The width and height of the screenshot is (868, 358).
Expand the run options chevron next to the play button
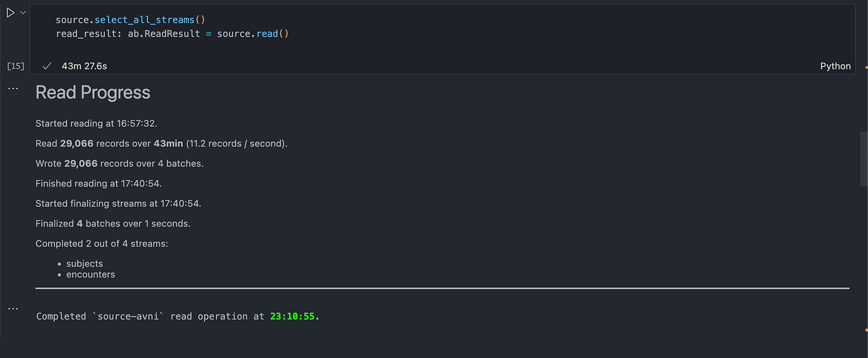[23, 11]
